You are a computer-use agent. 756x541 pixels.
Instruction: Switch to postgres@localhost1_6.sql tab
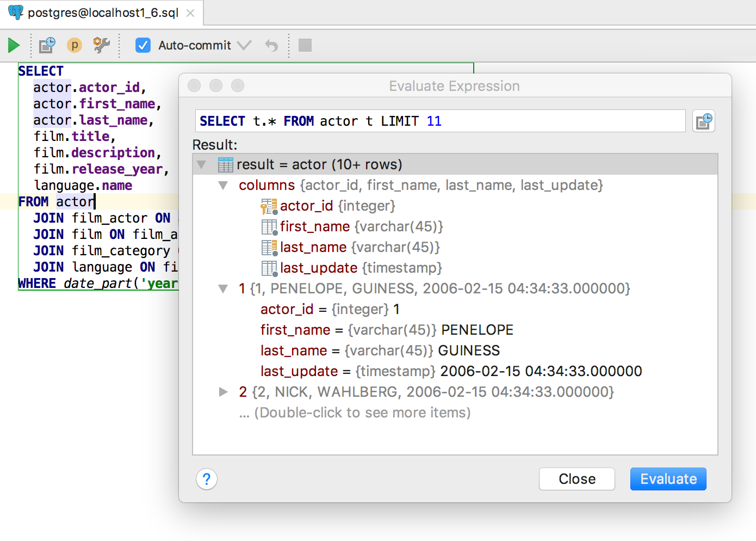click(103, 13)
